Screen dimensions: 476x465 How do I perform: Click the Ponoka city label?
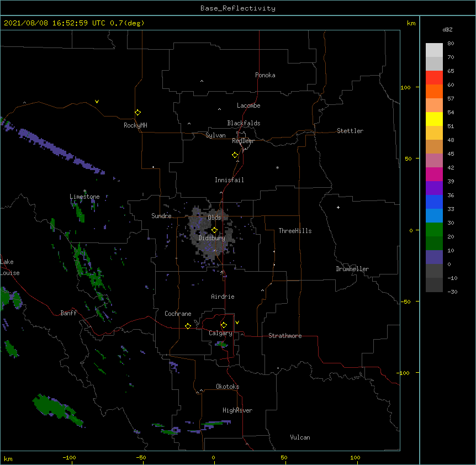(x=265, y=75)
